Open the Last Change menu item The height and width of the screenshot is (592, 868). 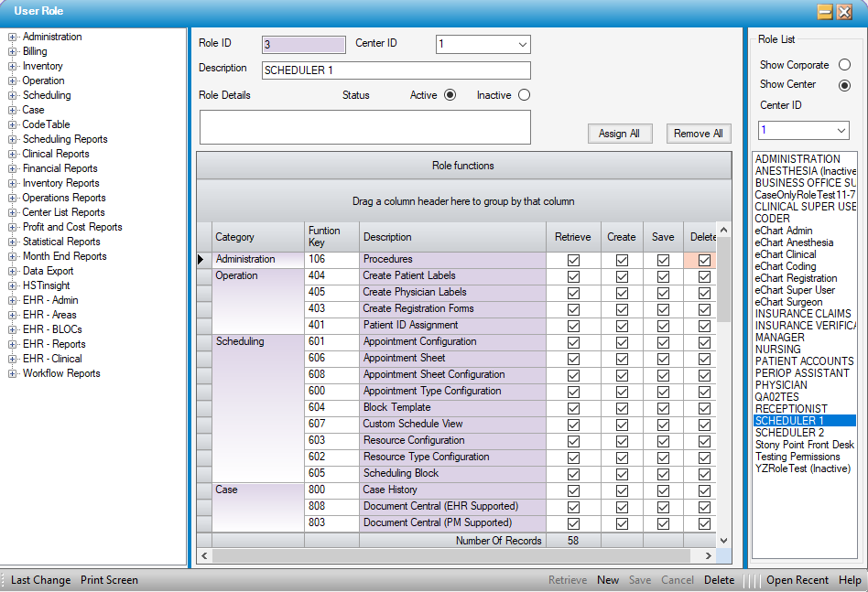click(40, 580)
